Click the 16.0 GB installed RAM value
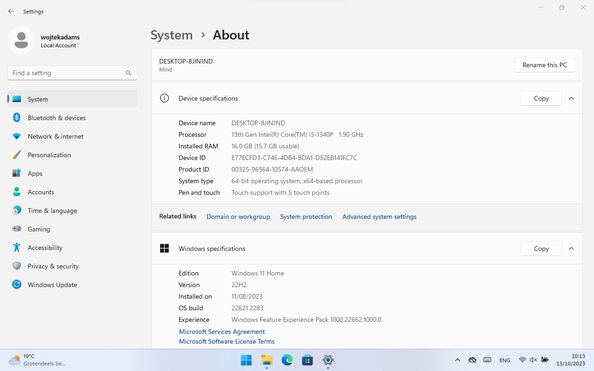594x371 pixels. pyautogui.click(x=265, y=146)
